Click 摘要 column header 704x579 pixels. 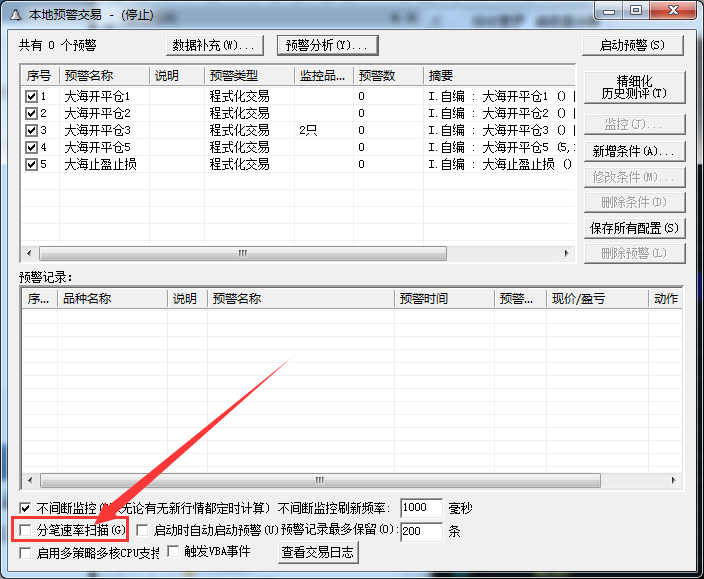point(499,75)
